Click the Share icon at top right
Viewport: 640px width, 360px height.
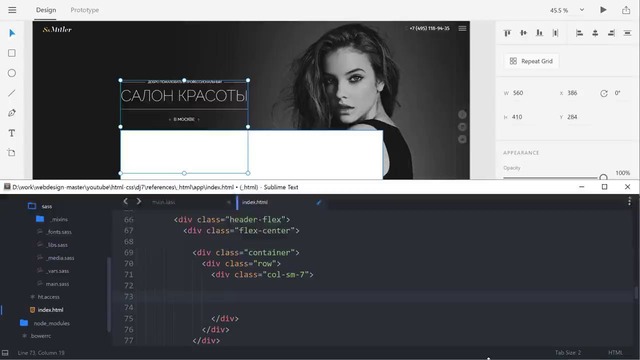click(626, 10)
